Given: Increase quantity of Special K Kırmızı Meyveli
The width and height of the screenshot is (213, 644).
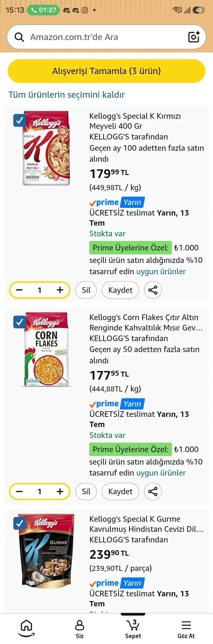Looking at the screenshot, I should tap(60, 290).
